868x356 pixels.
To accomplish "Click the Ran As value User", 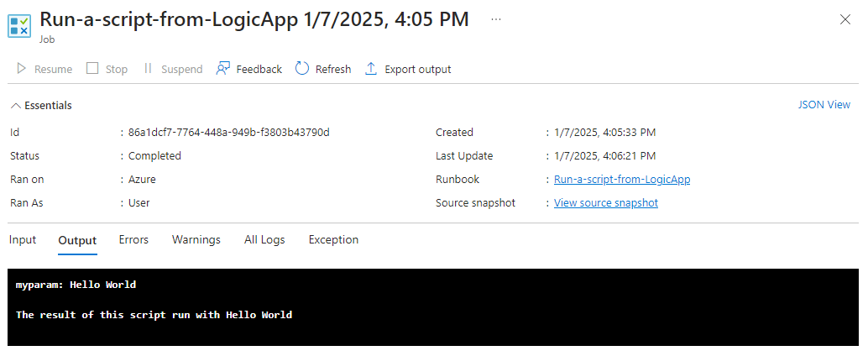I will pyautogui.click(x=139, y=202).
